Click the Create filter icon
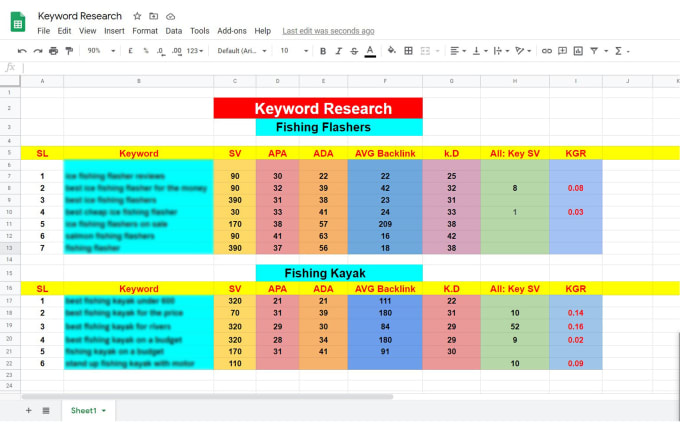 (x=594, y=51)
